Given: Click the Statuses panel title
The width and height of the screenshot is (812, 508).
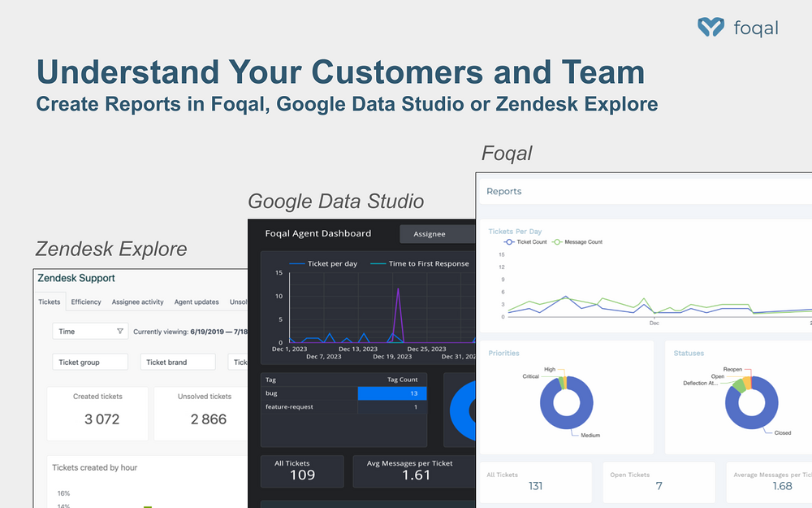Looking at the screenshot, I should [x=689, y=353].
